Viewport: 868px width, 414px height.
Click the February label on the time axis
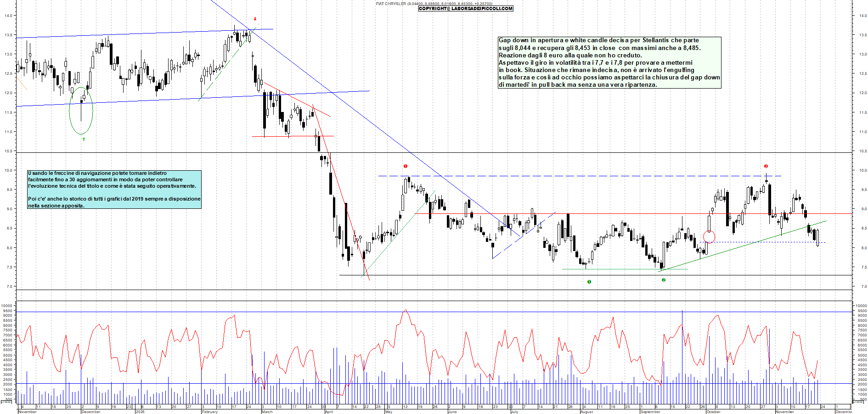pos(209,412)
